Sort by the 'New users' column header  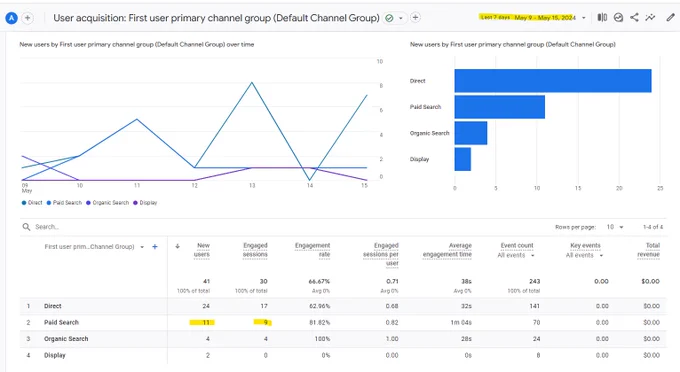pyautogui.click(x=202, y=250)
